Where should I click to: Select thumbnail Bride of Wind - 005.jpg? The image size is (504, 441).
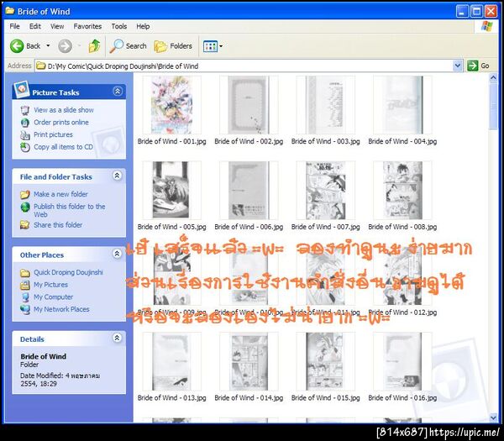[x=171, y=191]
